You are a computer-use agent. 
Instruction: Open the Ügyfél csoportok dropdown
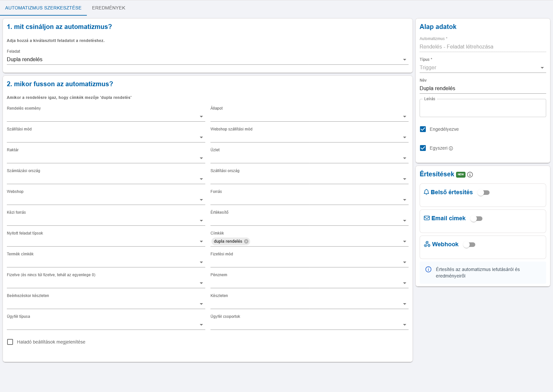click(x=309, y=325)
